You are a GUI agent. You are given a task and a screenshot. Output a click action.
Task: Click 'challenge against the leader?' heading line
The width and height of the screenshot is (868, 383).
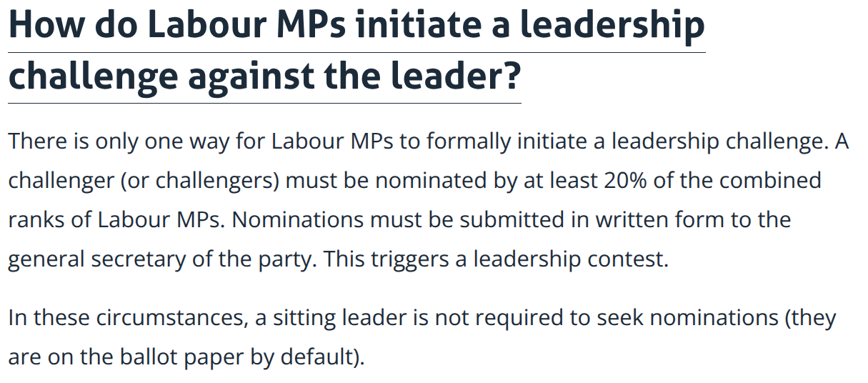(264, 76)
